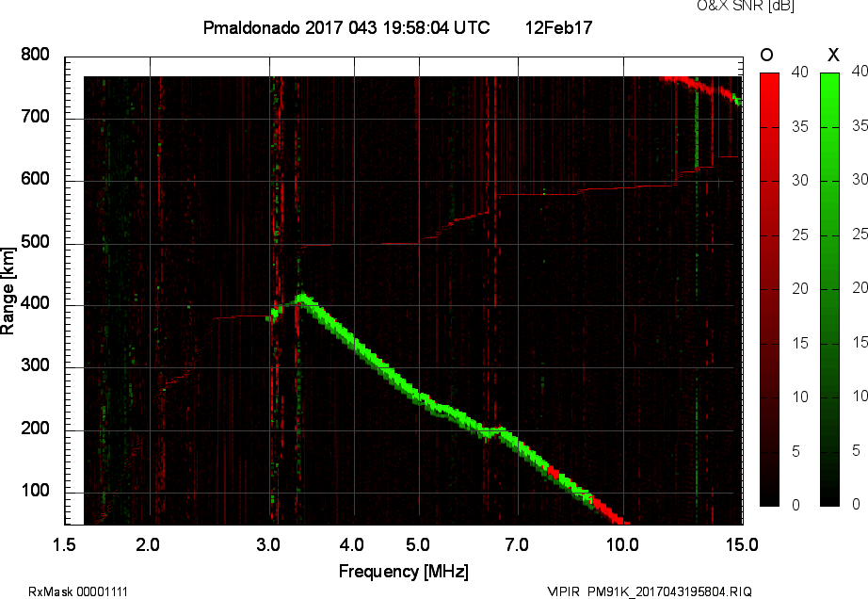Click the 'O&X SNR [dB]' colorbar heading
The width and height of the screenshot is (868, 599).
pyautogui.click(x=745, y=6)
